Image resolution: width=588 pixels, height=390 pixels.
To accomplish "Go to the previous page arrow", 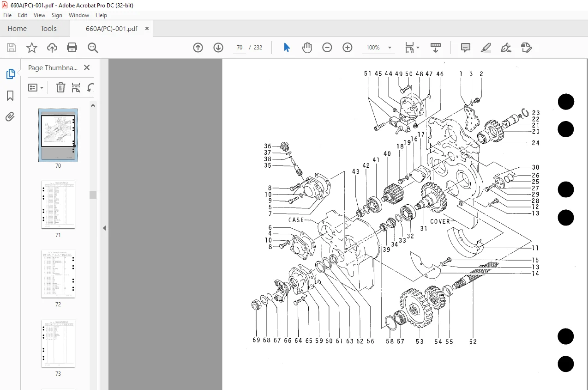I will click(198, 48).
